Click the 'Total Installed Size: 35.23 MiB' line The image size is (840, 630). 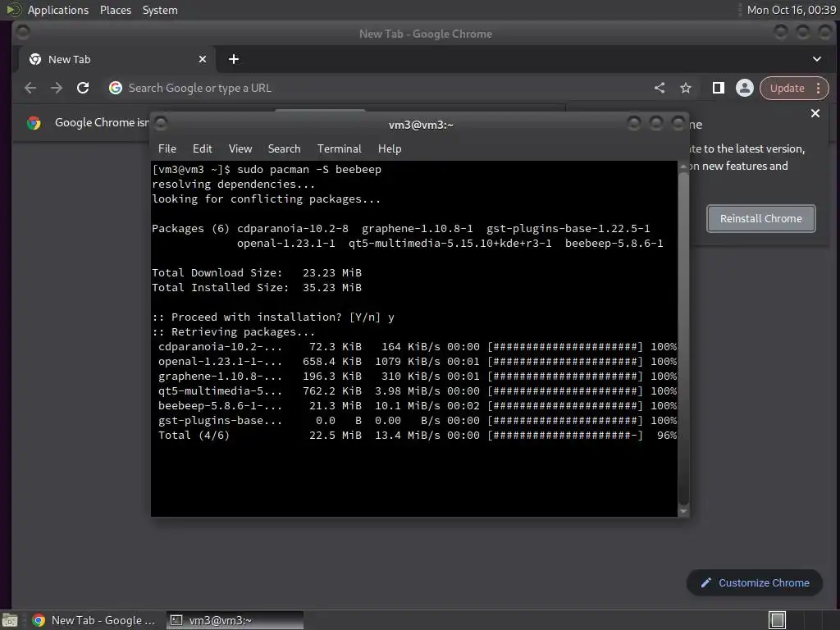(x=257, y=288)
